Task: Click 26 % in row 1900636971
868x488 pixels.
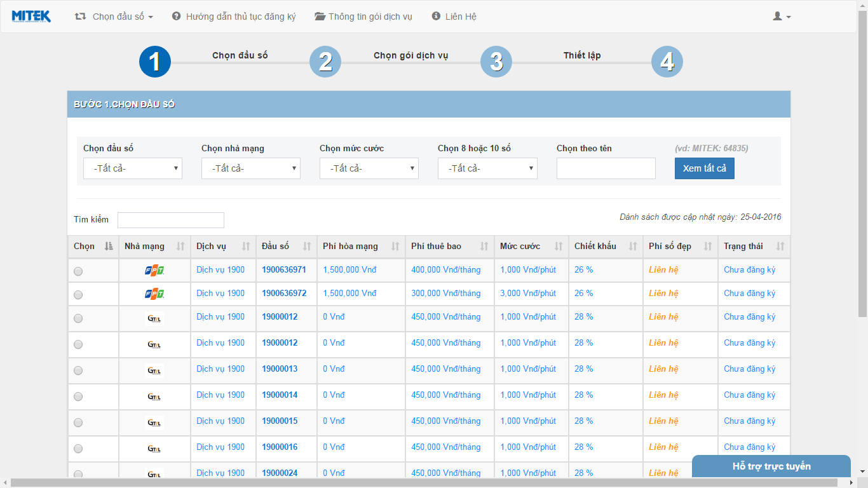Action: tap(584, 269)
